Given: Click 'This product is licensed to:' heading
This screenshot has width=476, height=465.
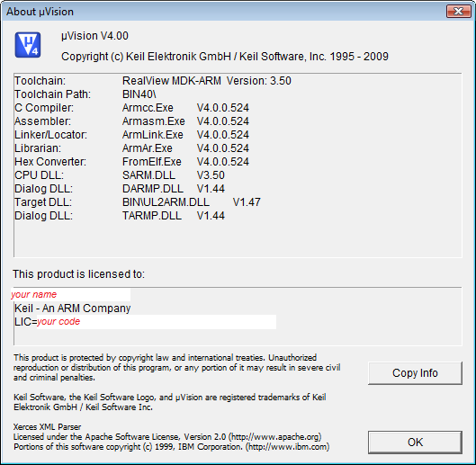Looking at the screenshot, I should pos(78,274).
